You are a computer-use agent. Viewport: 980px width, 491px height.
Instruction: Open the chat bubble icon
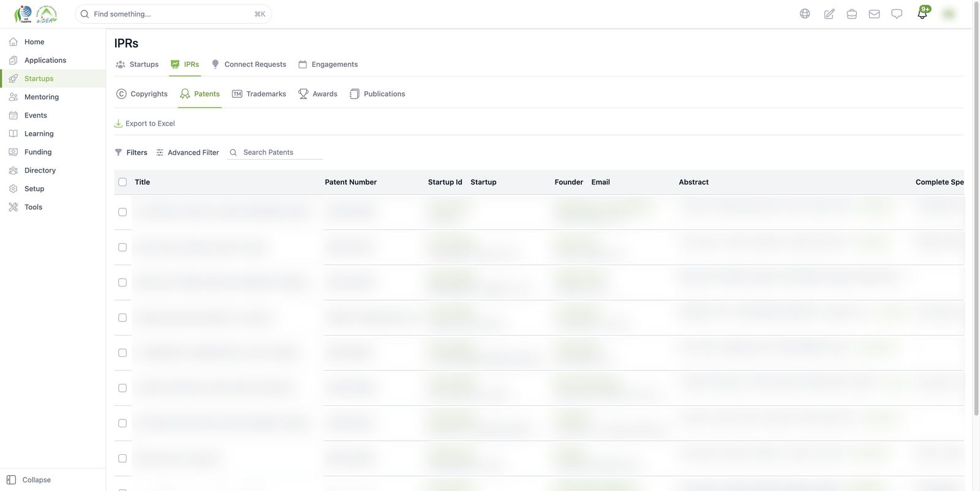tap(897, 13)
